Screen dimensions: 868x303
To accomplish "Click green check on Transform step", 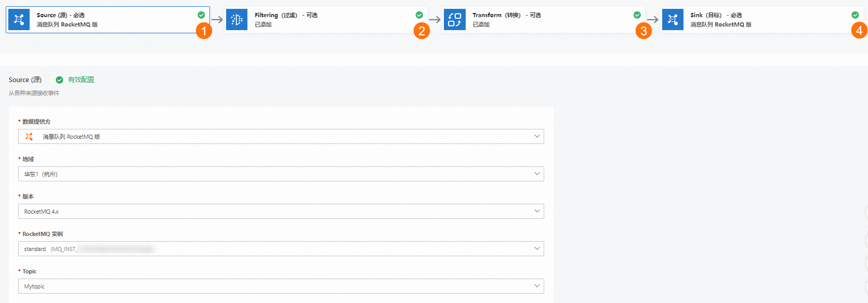I will pyautogui.click(x=637, y=15).
